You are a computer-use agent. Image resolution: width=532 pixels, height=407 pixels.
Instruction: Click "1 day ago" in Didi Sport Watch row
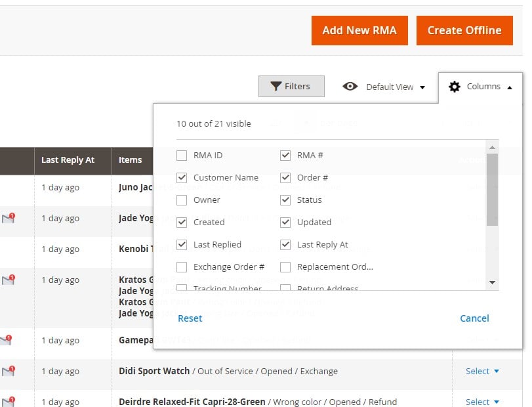click(60, 372)
